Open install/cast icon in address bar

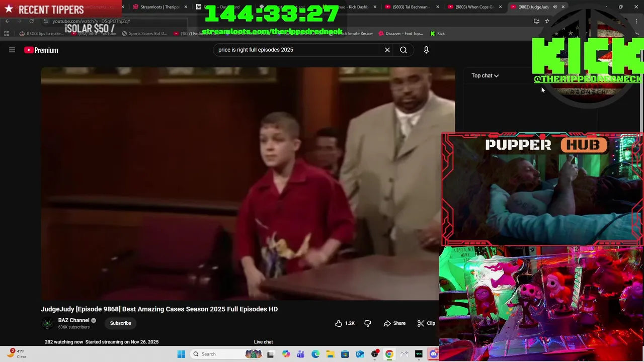(536, 21)
